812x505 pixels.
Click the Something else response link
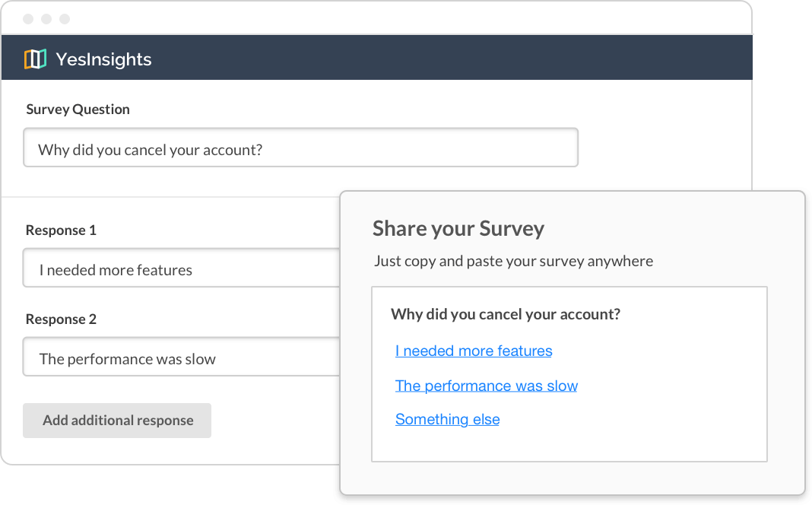click(x=447, y=419)
